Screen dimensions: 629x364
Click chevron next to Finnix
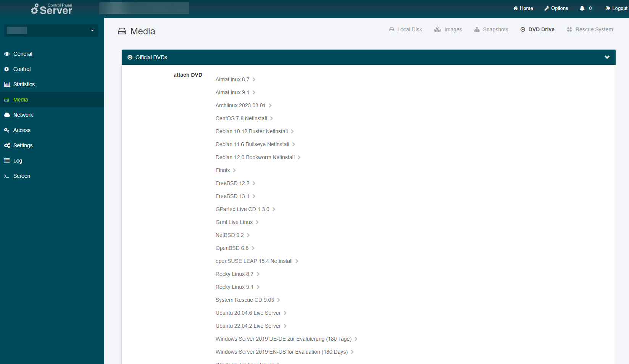(x=234, y=170)
